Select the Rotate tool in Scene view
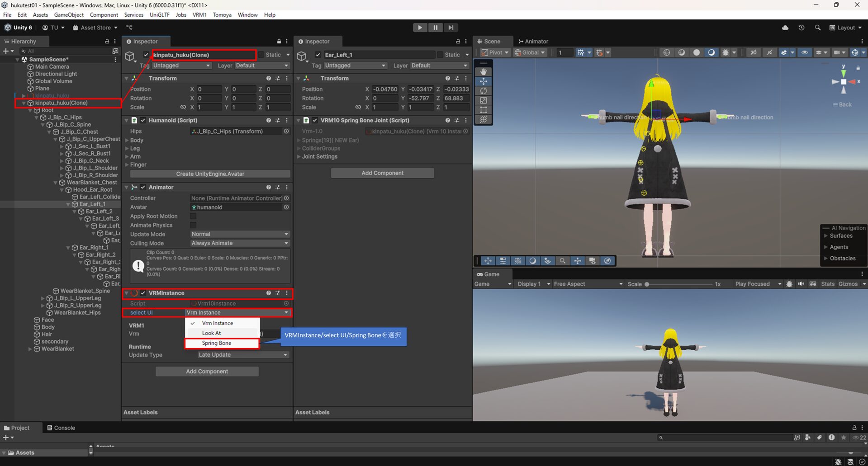Screen dimensions: 868x466 pos(484,91)
